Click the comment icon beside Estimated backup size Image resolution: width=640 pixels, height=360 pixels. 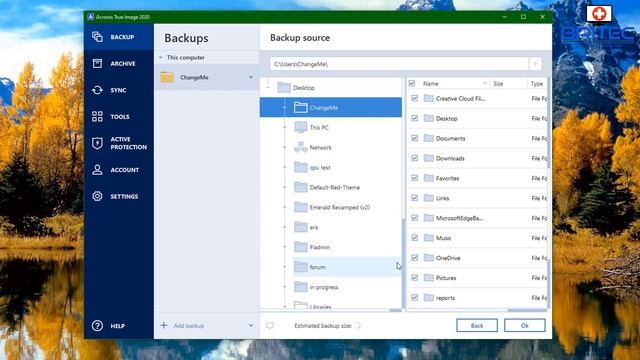270,326
